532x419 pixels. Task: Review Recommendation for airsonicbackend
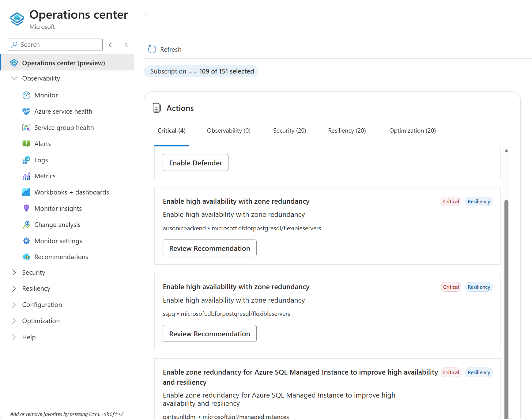coord(209,248)
